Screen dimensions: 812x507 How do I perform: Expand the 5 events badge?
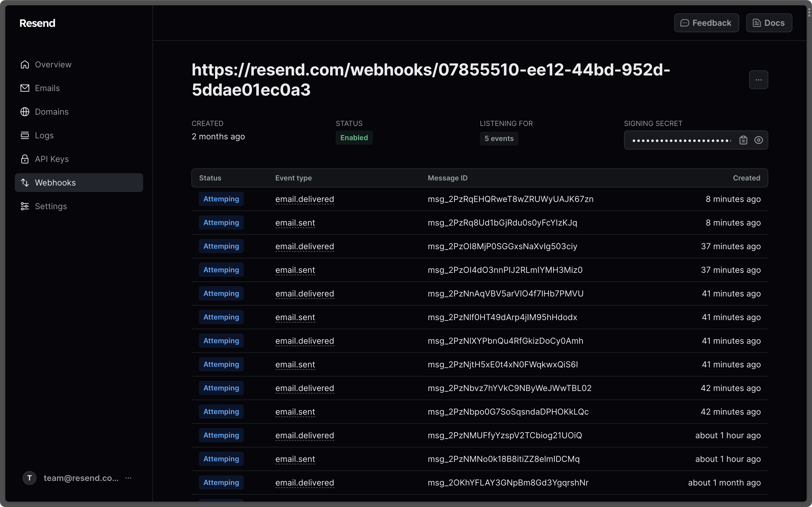[x=499, y=139]
